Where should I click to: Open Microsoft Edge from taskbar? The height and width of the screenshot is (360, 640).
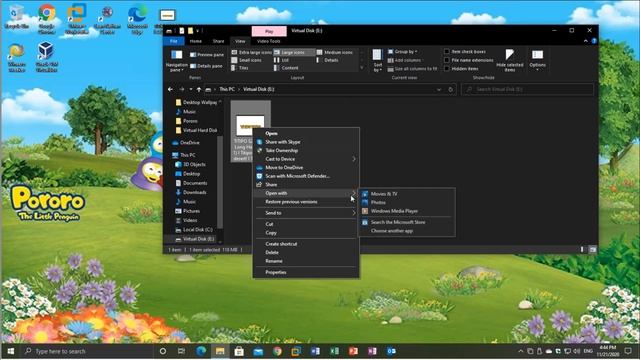coord(201,351)
